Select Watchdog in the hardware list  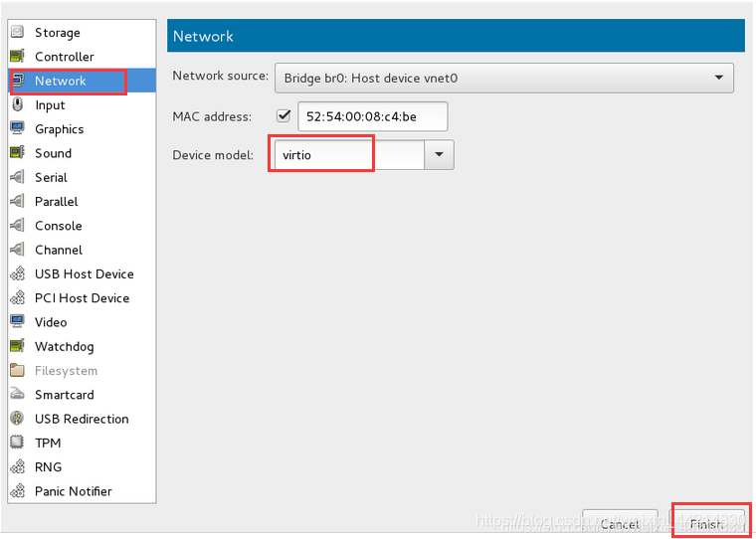click(82, 346)
